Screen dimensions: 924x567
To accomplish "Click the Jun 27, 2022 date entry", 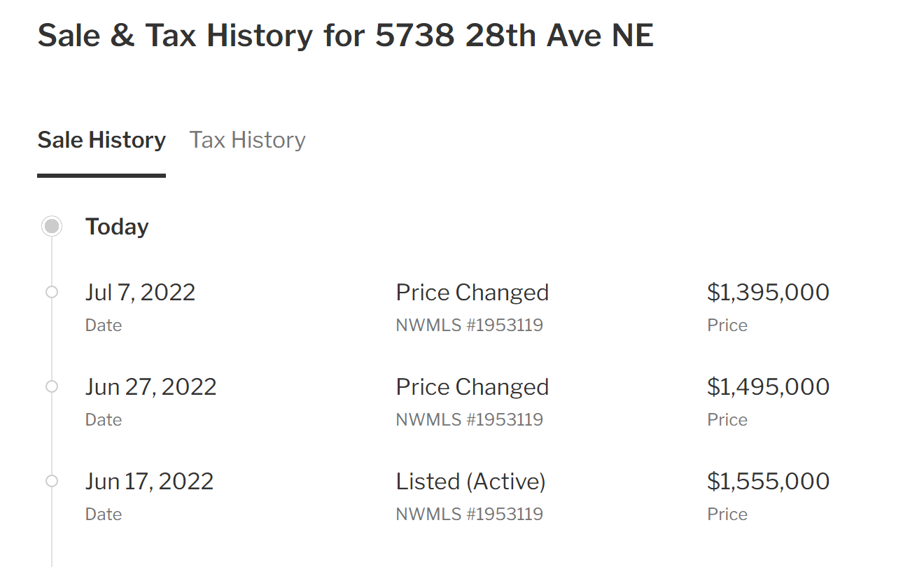I will 150,386.
